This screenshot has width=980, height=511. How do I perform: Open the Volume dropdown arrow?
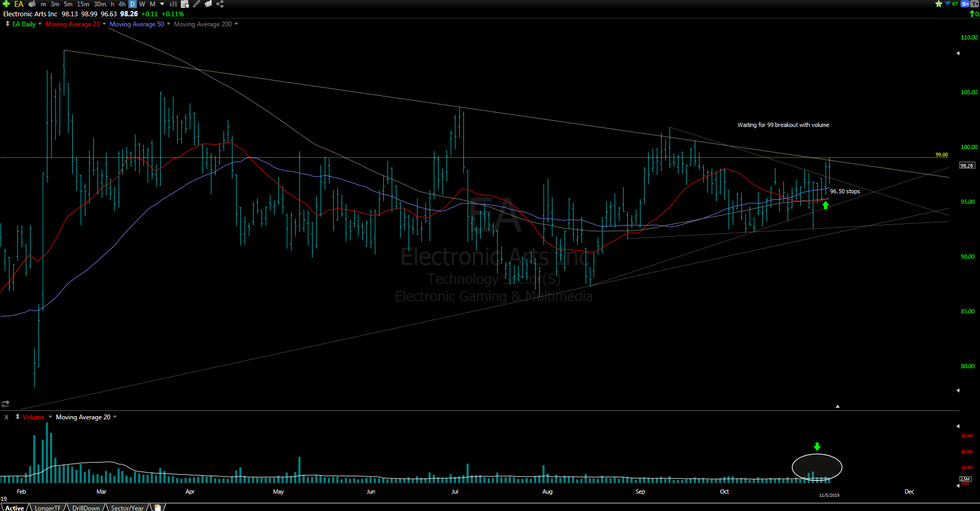click(50, 417)
